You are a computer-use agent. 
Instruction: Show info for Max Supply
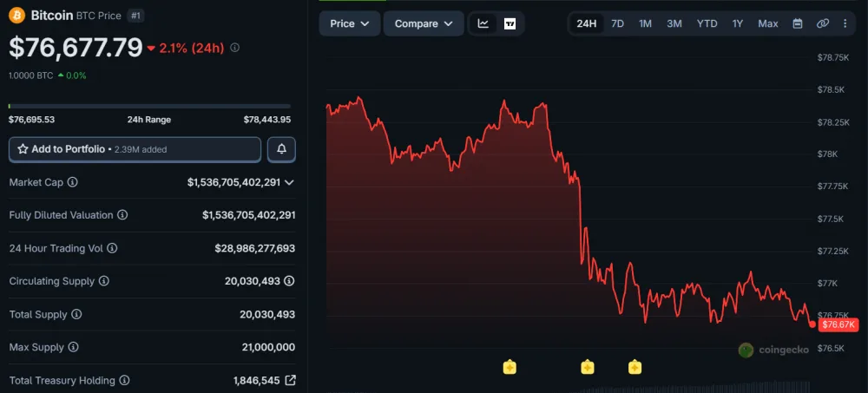pos(74,347)
